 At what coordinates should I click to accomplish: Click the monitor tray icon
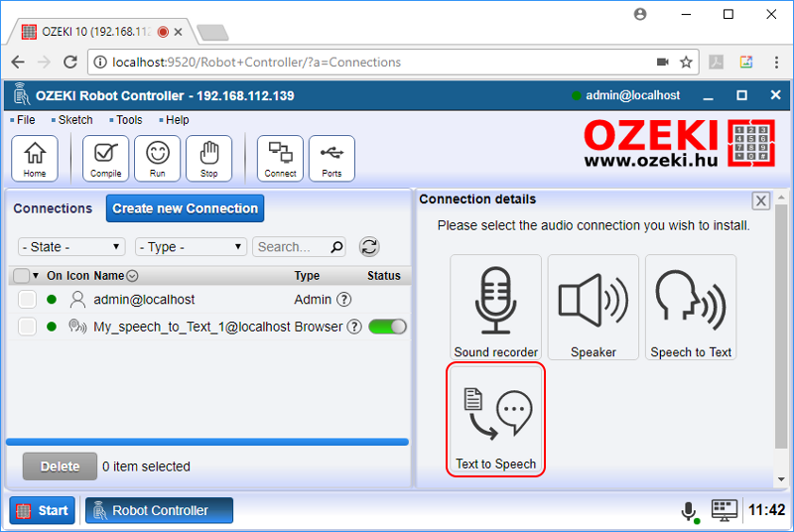coord(725,510)
